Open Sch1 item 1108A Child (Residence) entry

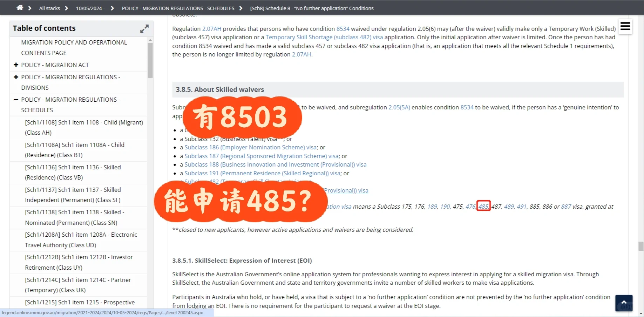[x=75, y=150]
